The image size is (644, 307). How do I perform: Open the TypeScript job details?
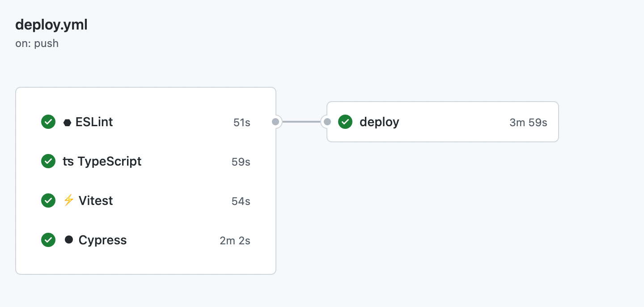point(110,161)
